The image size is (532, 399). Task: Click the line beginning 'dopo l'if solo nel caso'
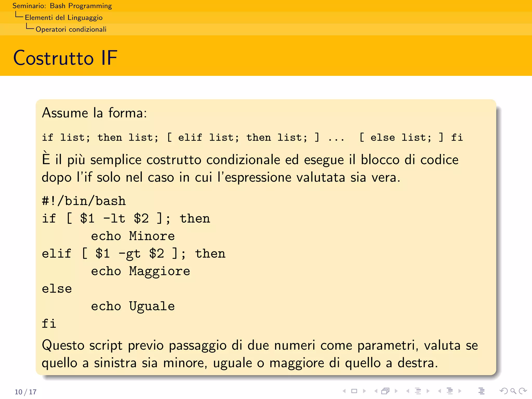pos(221,177)
